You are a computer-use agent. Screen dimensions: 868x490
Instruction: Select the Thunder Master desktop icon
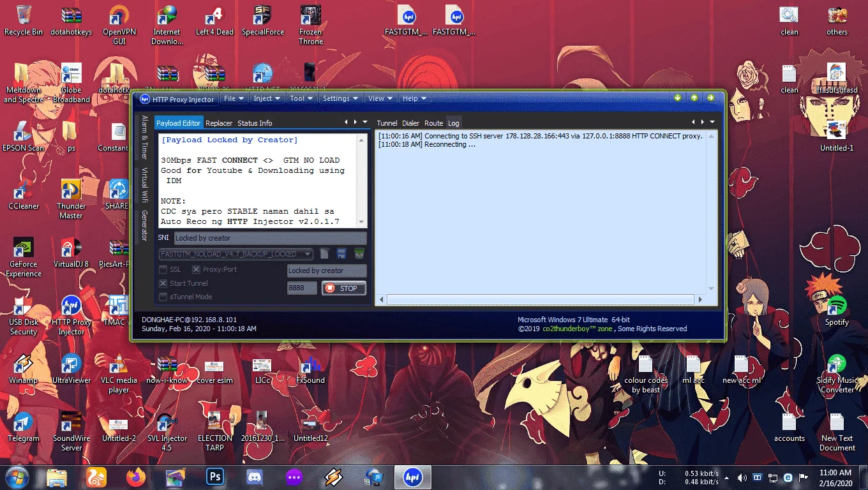tap(71, 199)
